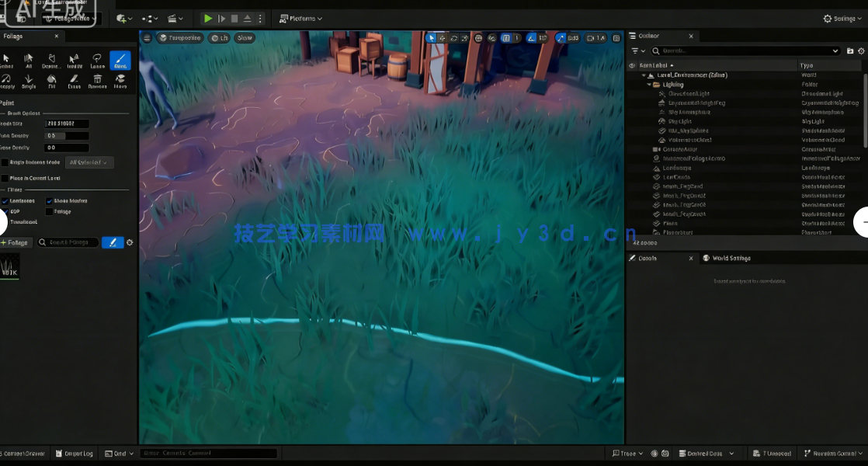The width and height of the screenshot is (868, 466).
Task: Click the console command input field
Action: click(x=208, y=453)
